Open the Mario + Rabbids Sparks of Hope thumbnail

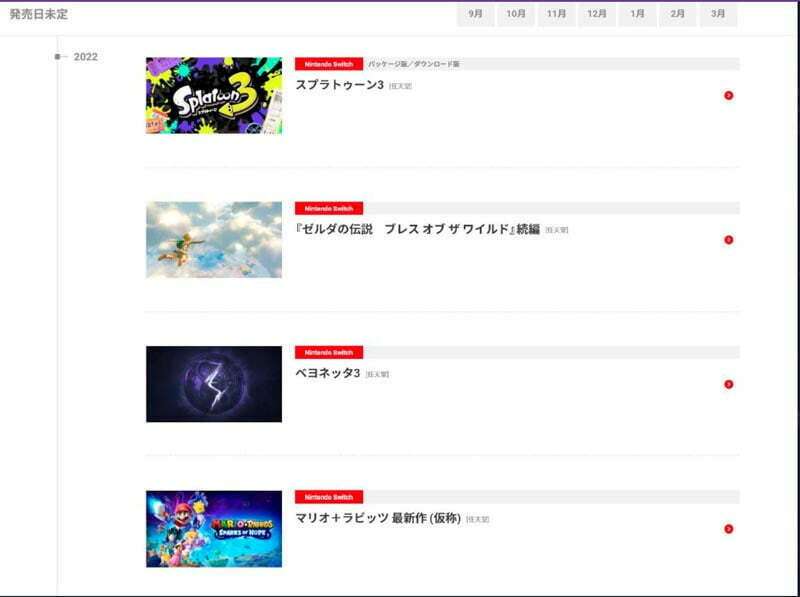click(214, 529)
